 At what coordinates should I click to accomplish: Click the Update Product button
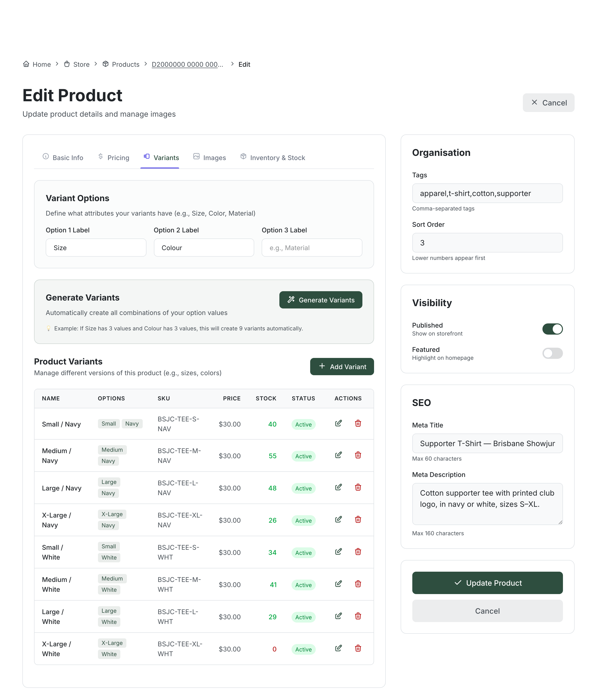point(487,583)
